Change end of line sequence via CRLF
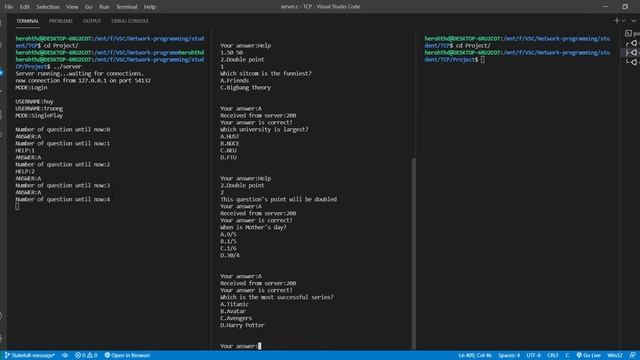This screenshot has width=640, height=360. tap(553, 355)
